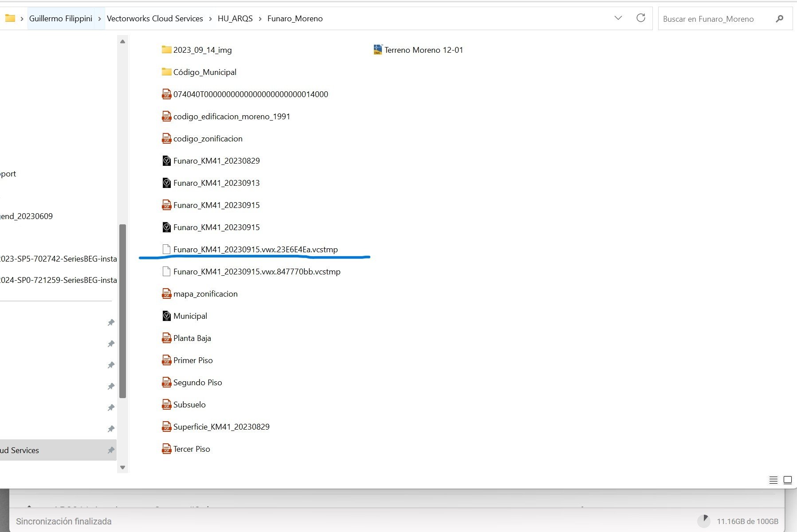Image resolution: width=797 pixels, height=532 pixels.
Task: Switch to details list view
Action: [x=773, y=480]
